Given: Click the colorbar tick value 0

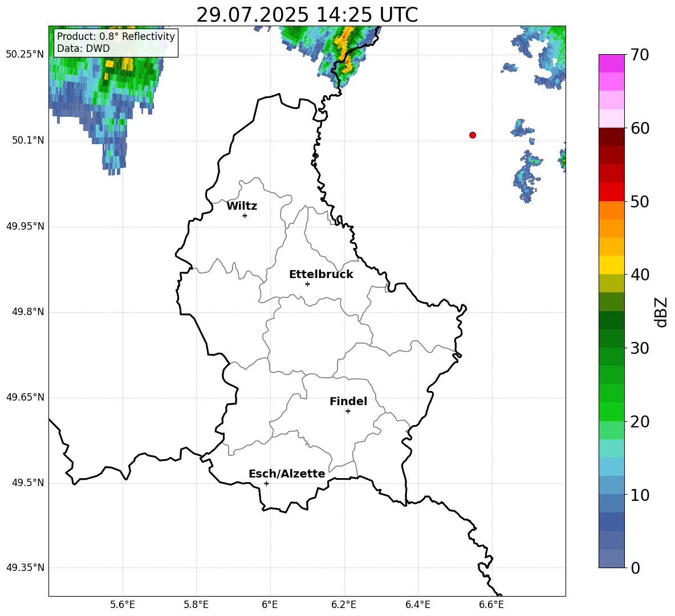Looking at the screenshot, I should click(635, 568).
